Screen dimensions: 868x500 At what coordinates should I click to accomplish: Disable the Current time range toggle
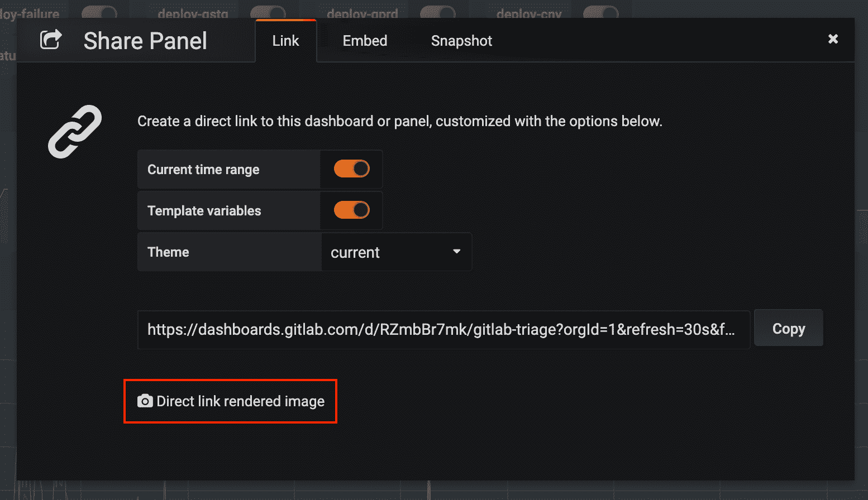[351, 169]
